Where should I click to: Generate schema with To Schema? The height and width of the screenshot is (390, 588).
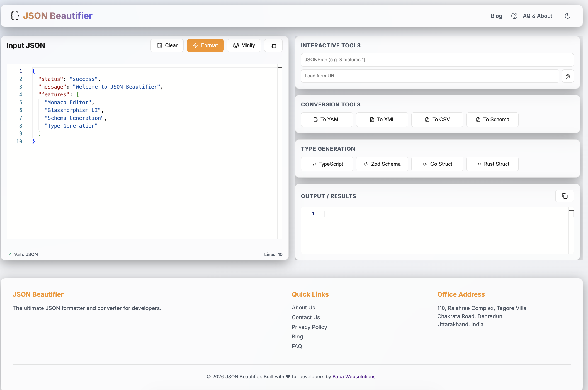[492, 120]
